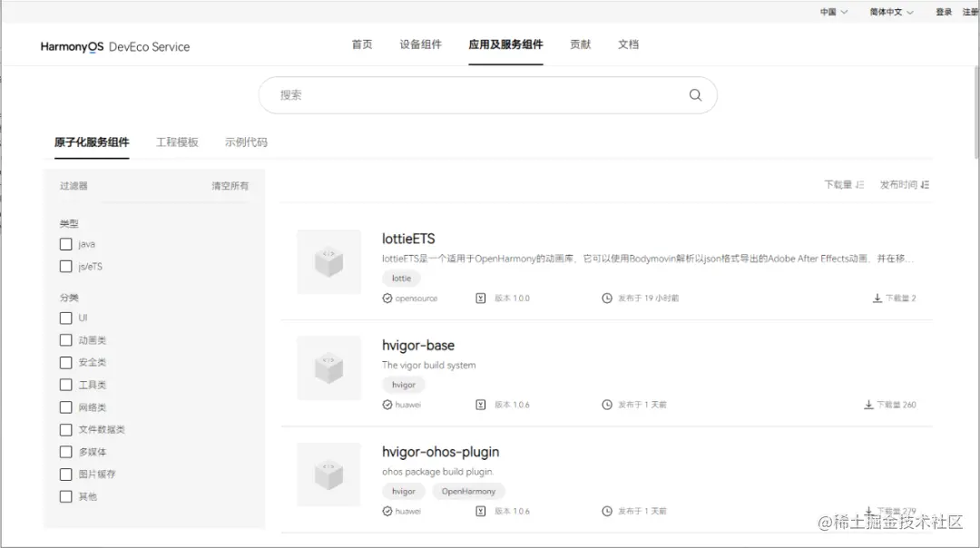
Task: Click the 下载量 260 text
Action: pyautogui.click(x=897, y=405)
